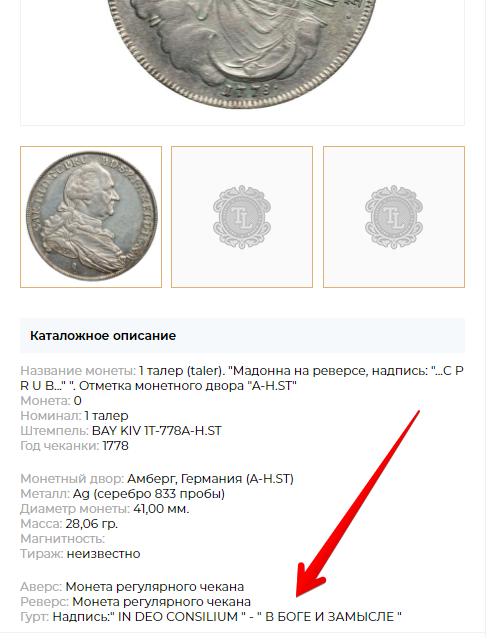The height and width of the screenshot is (638, 491).
Task: Click the large coin reverse image
Action: coord(242,53)
